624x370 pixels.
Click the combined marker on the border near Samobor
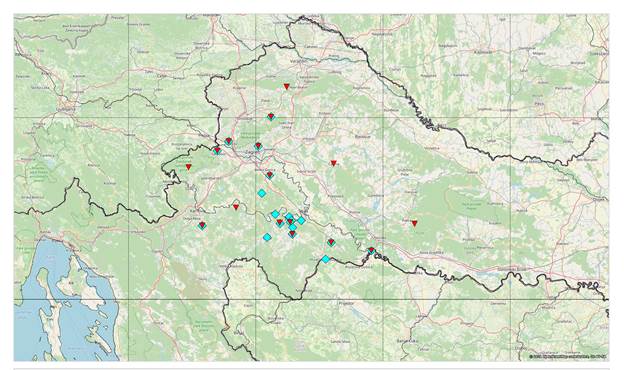click(x=217, y=150)
